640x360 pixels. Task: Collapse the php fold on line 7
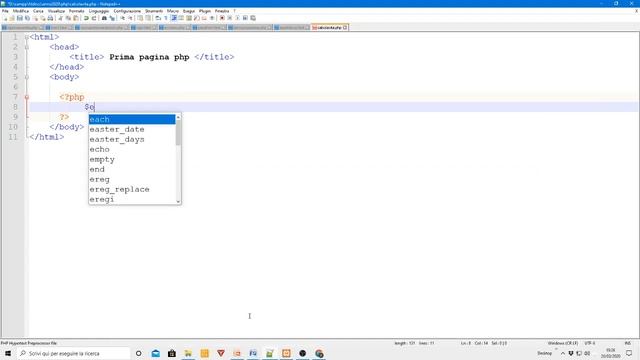pyautogui.click(x=27, y=97)
